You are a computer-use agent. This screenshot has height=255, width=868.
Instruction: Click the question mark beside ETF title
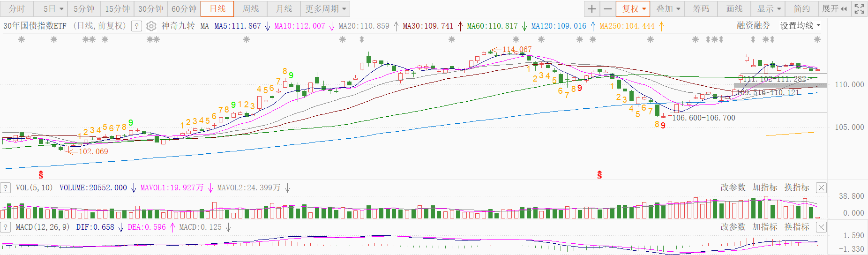[136, 26]
